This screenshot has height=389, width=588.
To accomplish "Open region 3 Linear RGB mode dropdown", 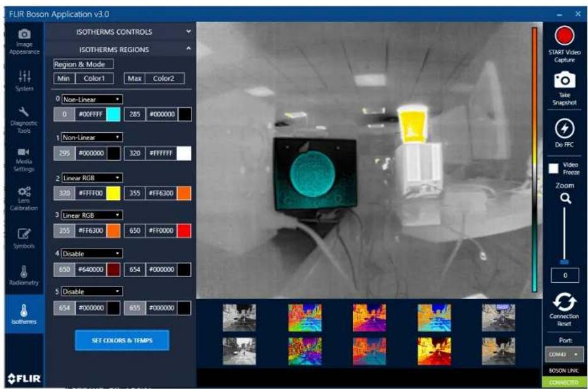I will point(92,215).
